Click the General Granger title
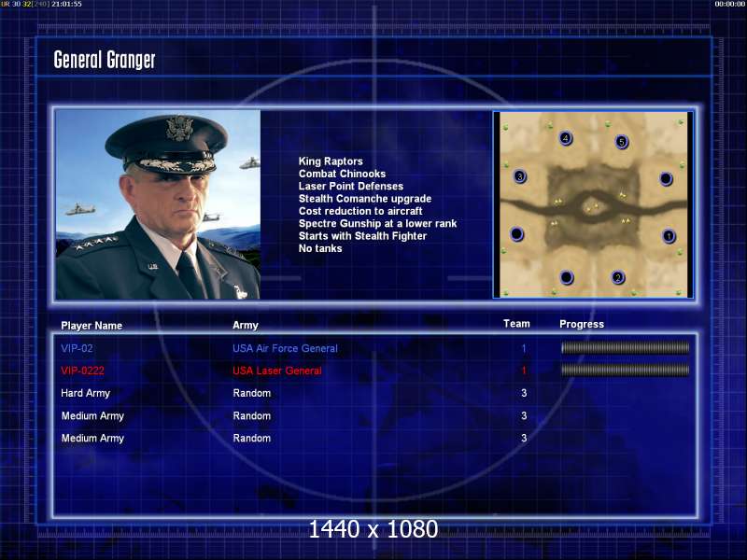This screenshot has width=747, height=560. pyautogui.click(x=105, y=60)
